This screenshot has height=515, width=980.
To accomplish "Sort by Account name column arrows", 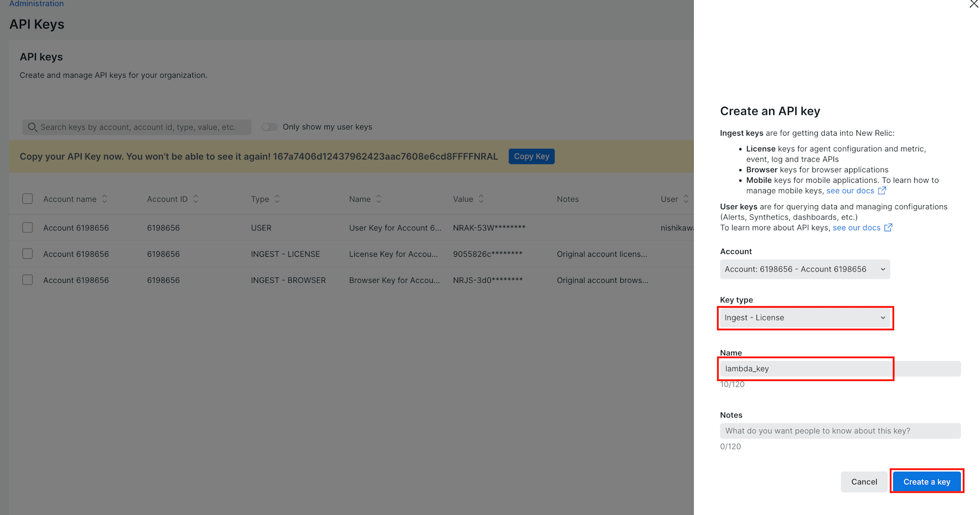I will 104,199.
